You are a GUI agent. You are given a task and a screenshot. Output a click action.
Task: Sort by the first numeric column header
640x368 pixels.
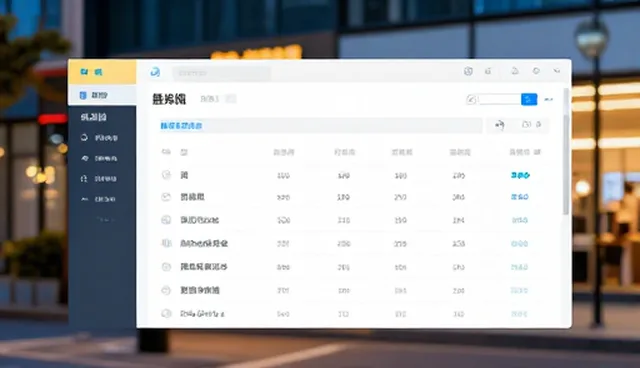pyautogui.click(x=284, y=153)
